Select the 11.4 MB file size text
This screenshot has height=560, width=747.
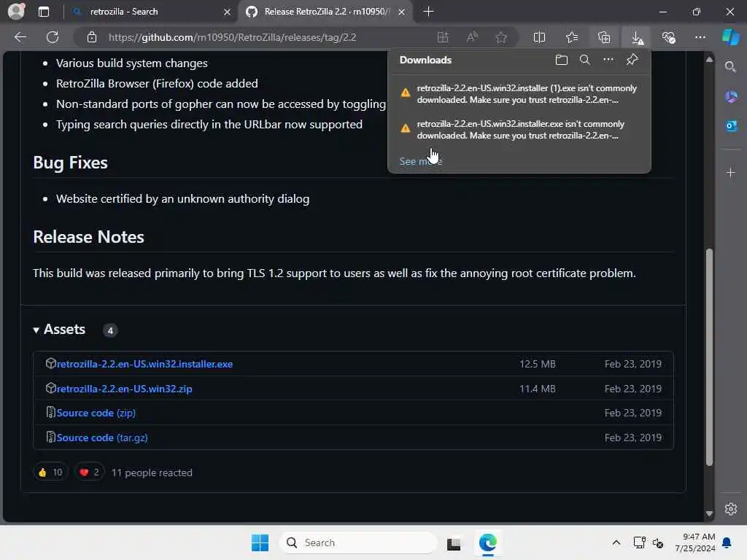coord(538,389)
